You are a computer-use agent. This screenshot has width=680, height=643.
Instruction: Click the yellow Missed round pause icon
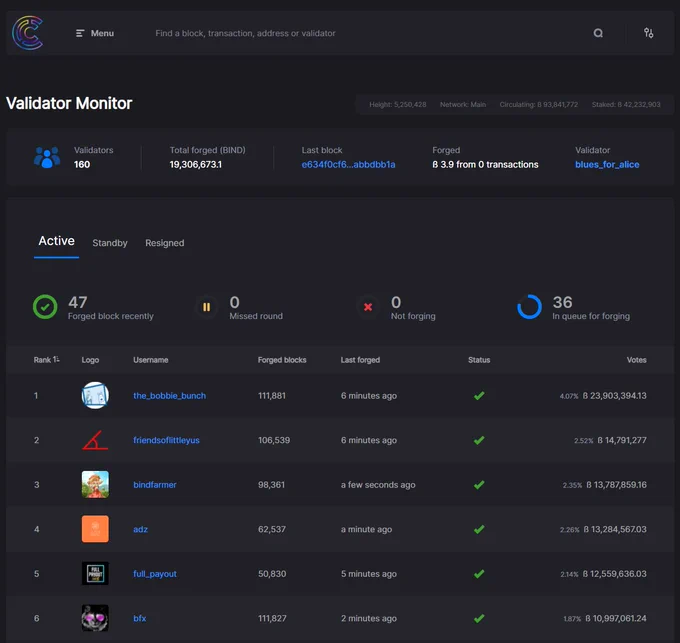point(206,307)
